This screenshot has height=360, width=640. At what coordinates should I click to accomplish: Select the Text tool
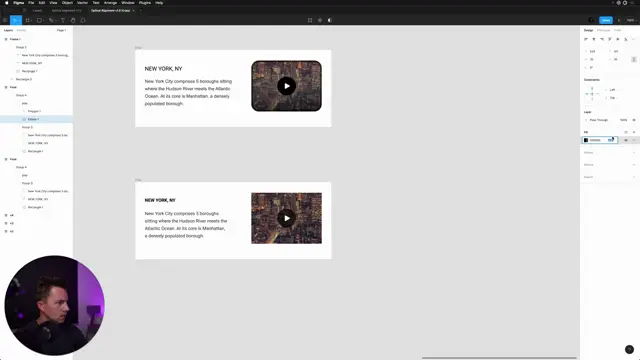coord(63,20)
